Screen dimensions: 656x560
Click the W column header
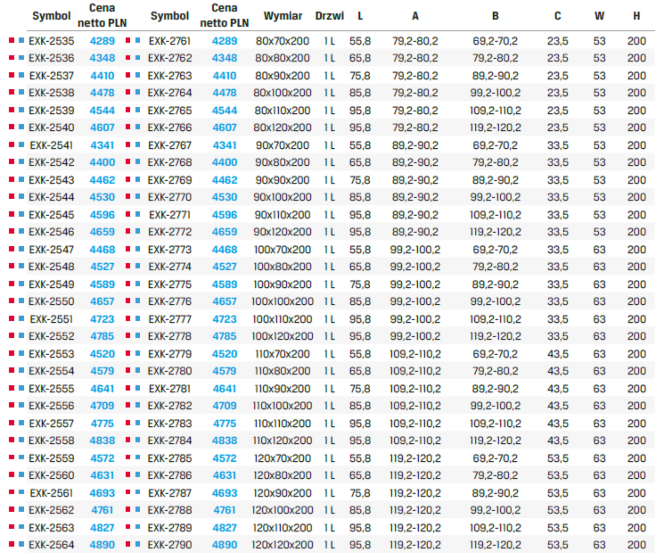600,16
